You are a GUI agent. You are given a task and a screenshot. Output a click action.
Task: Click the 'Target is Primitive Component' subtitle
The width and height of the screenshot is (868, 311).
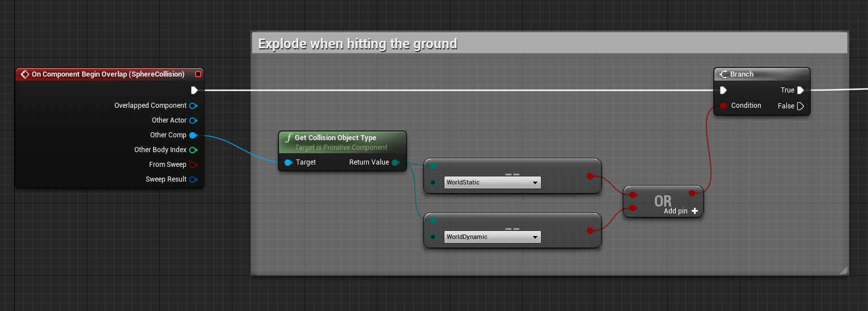click(x=341, y=148)
